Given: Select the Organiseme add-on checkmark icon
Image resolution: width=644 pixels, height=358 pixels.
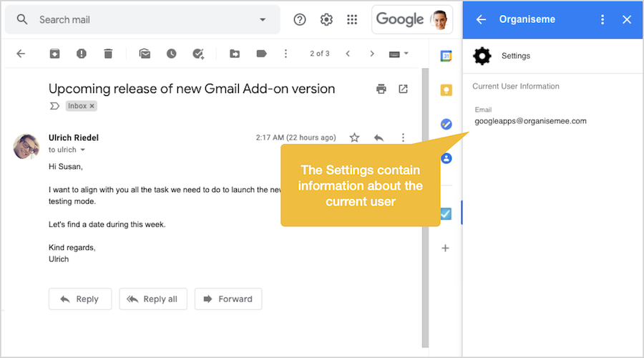Looking at the screenshot, I should click(446, 214).
